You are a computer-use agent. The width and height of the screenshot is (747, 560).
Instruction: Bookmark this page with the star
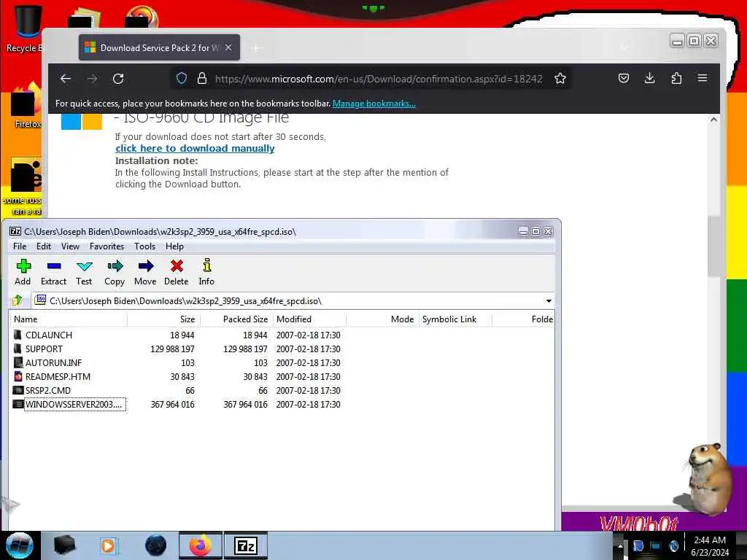click(x=560, y=79)
